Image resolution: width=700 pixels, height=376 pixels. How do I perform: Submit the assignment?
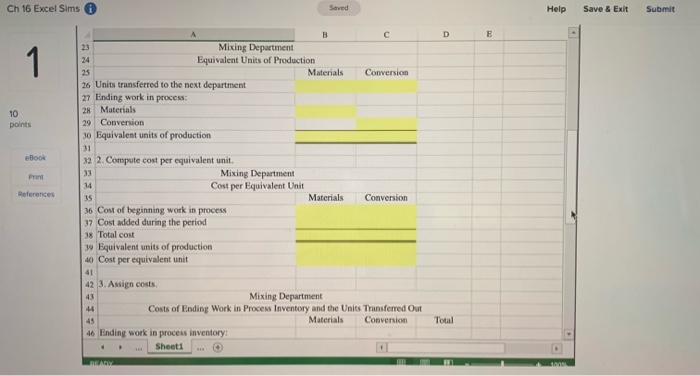point(660,9)
